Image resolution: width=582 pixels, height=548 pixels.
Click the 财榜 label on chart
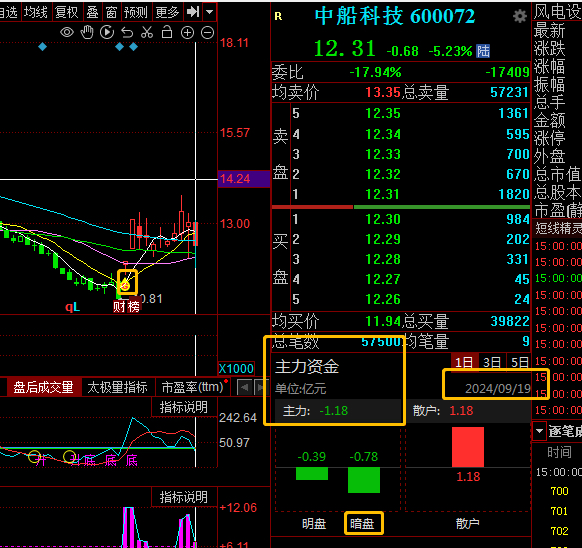[127, 307]
